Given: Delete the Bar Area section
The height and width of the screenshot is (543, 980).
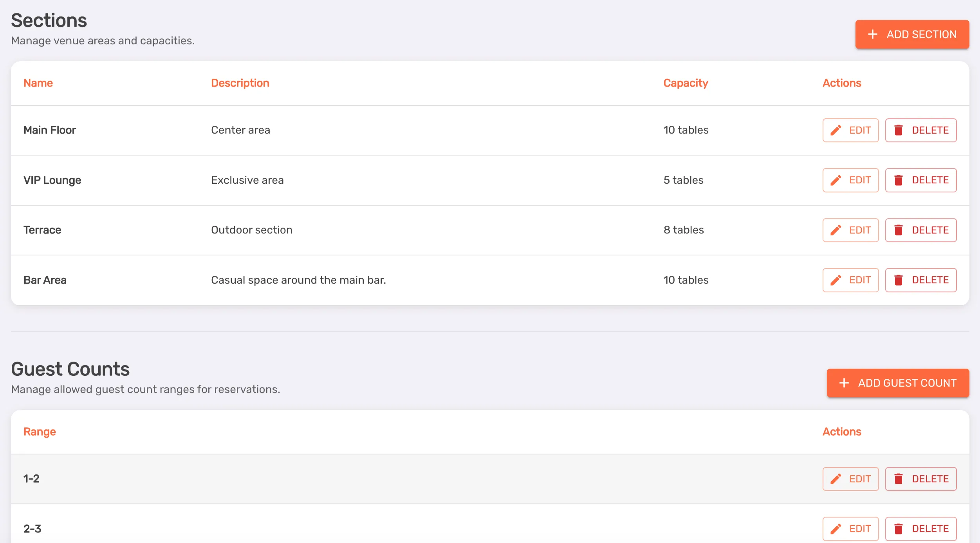Looking at the screenshot, I should (920, 280).
